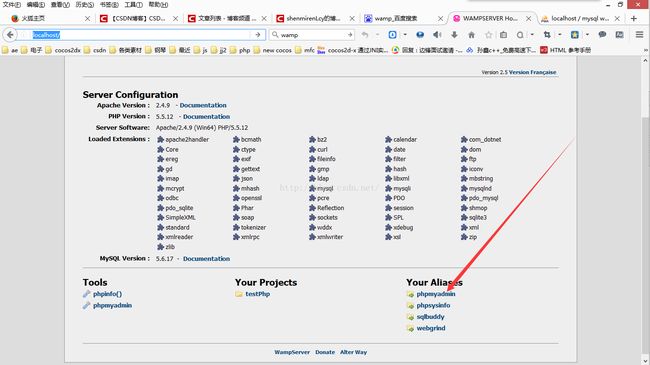650x365 pixels.
Task: Open the cocos2dx bookmark folder
Action: [63, 50]
